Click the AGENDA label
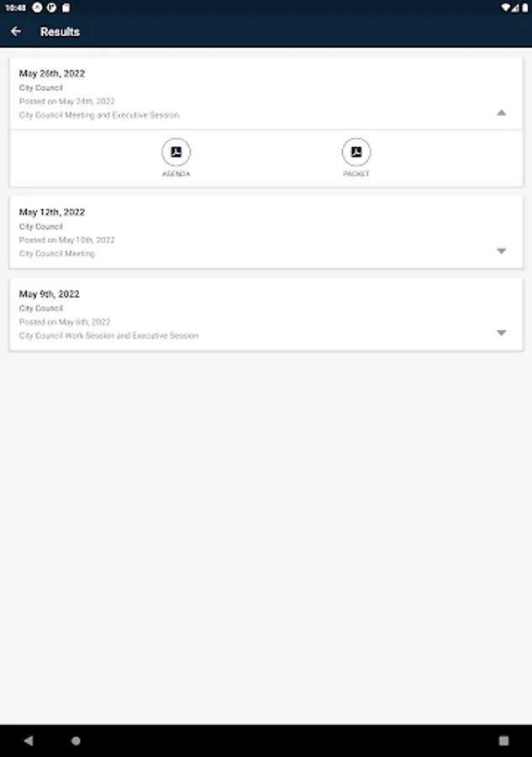 tap(176, 174)
